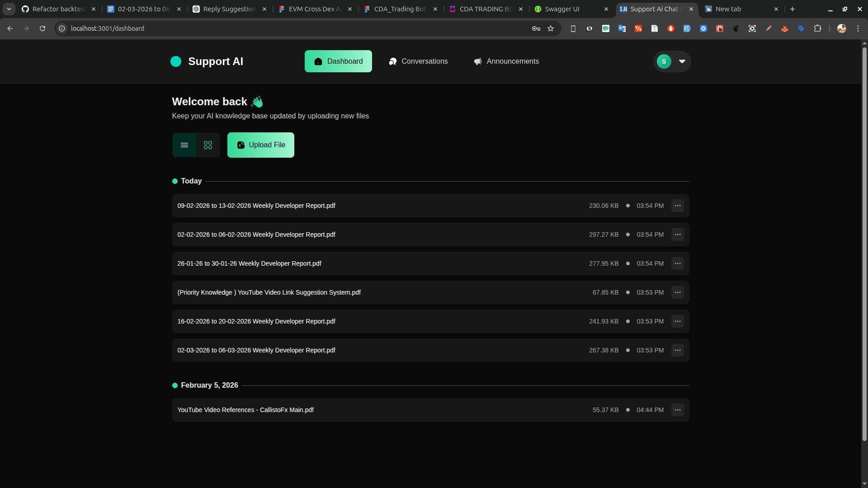Switch to the Swagger UI tab
868x488 pixels.
pyautogui.click(x=562, y=9)
